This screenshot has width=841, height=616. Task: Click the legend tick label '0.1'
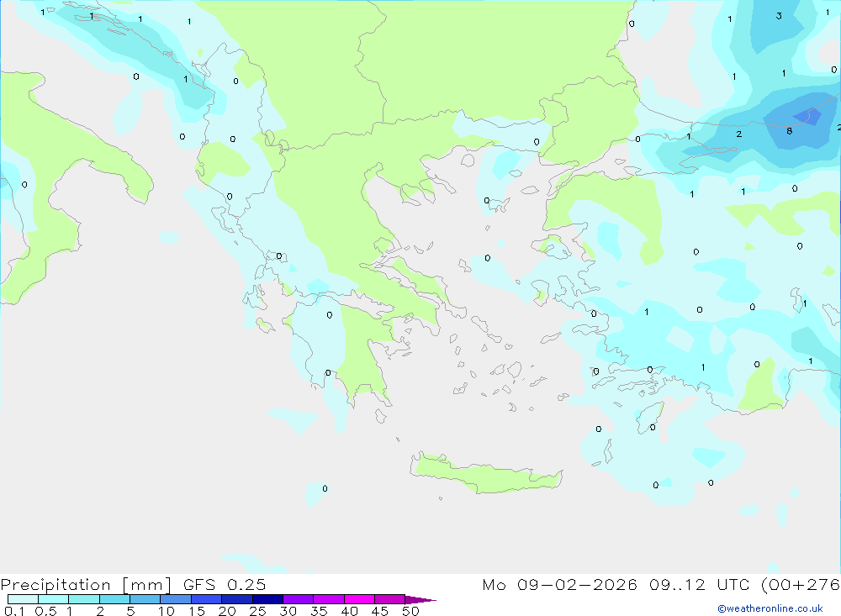click(14, 611)
